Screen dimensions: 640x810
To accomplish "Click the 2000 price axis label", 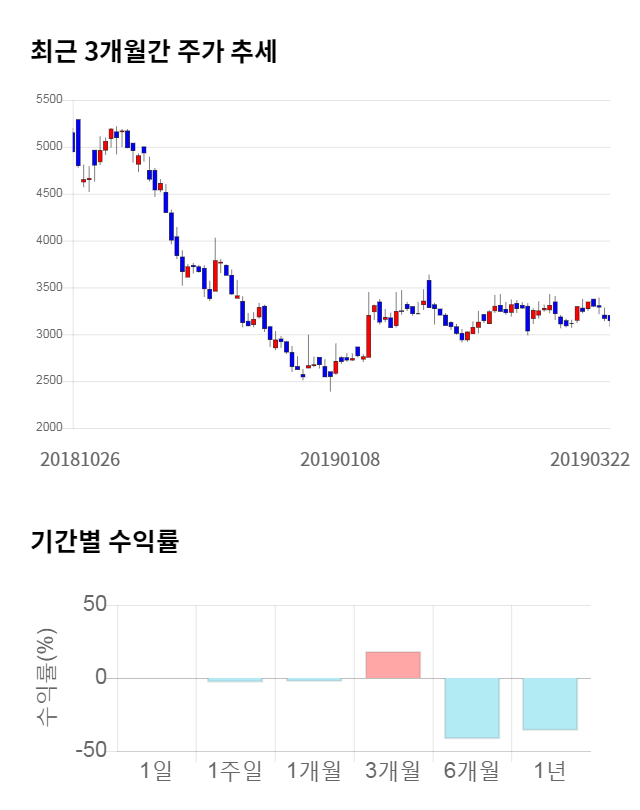I will [x=48, y=428].
